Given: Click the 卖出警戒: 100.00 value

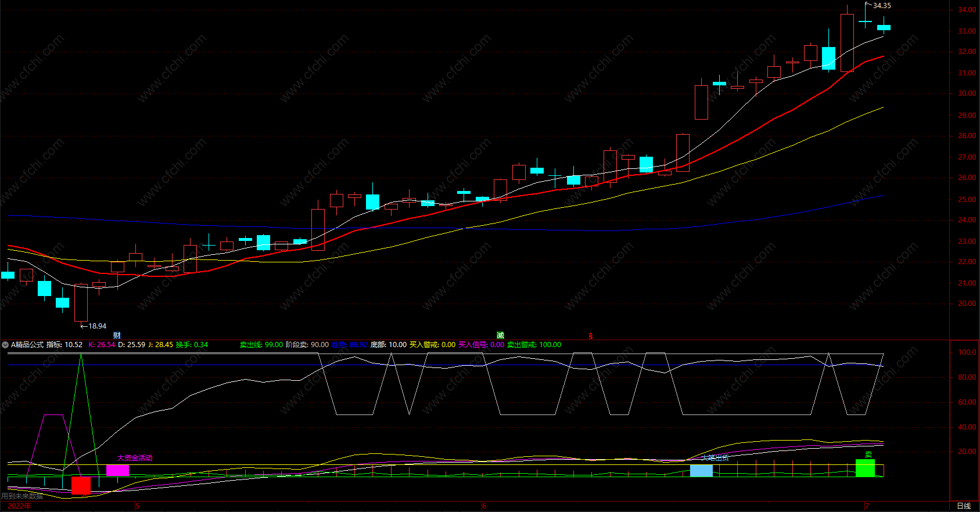Looking at the screenshot, I should pos(534,345).
